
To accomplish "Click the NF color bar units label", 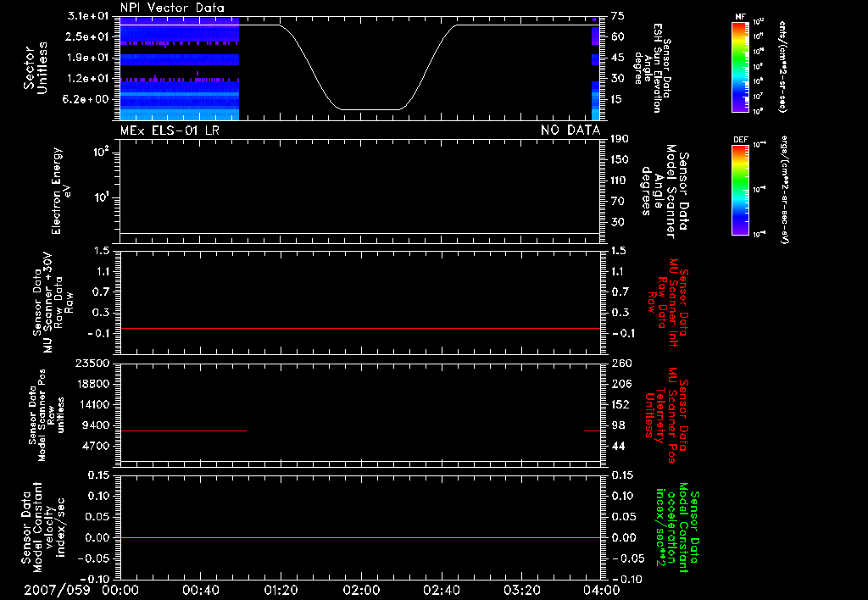I will click(x=782, y=66).
